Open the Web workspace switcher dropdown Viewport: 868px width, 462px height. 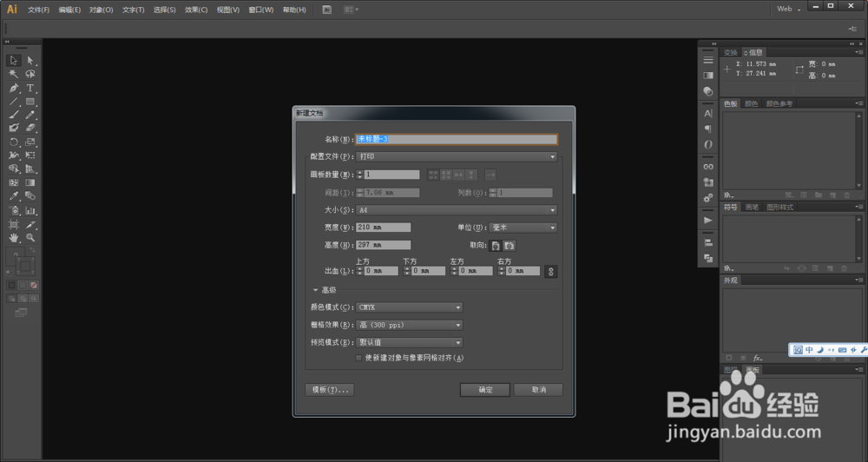point(789,9)
